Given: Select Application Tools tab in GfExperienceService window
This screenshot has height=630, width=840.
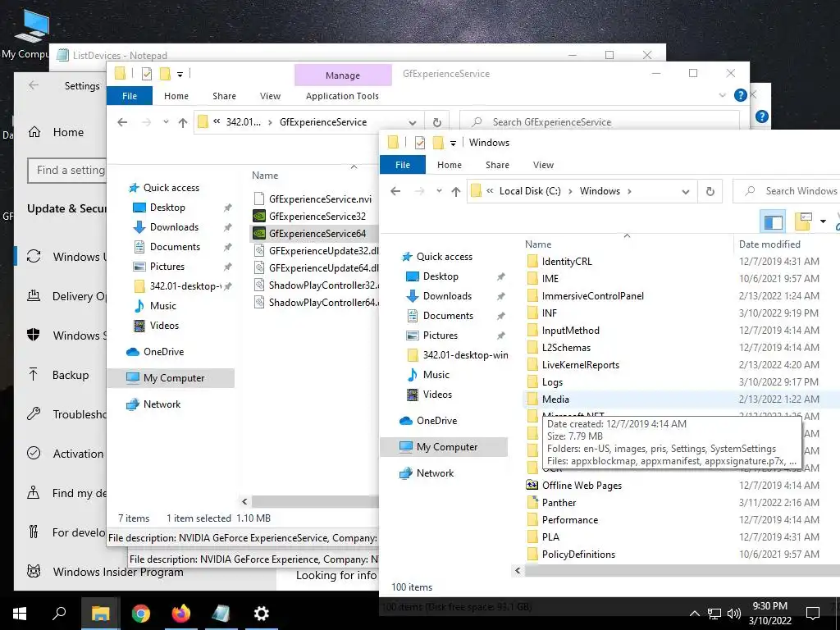Looking at the screenshot, I should (342, 96).
